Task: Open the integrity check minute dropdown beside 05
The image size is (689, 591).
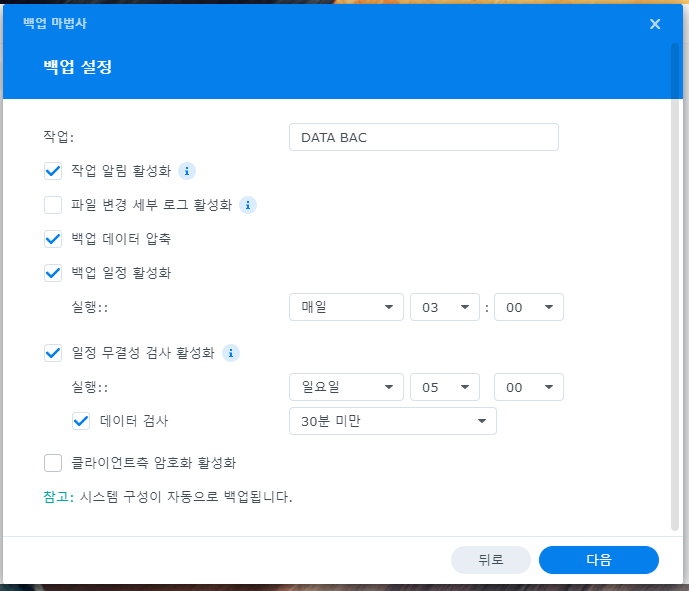Action: (x=529, y=387)
